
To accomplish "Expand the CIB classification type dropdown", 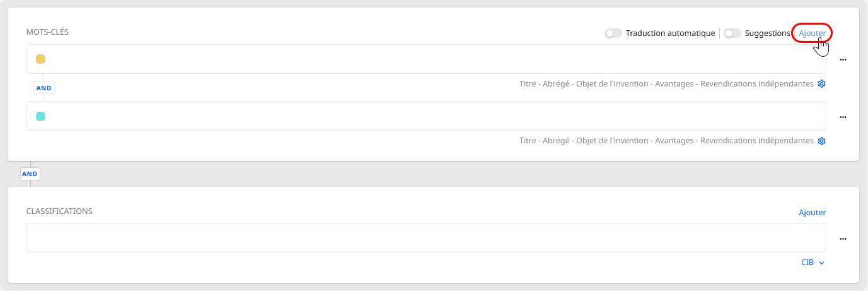I will [813, 263].
